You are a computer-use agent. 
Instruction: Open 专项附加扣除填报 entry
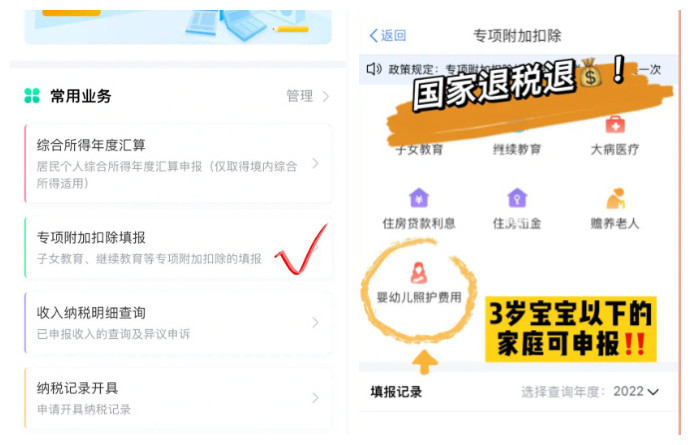(x=178, y=248)
